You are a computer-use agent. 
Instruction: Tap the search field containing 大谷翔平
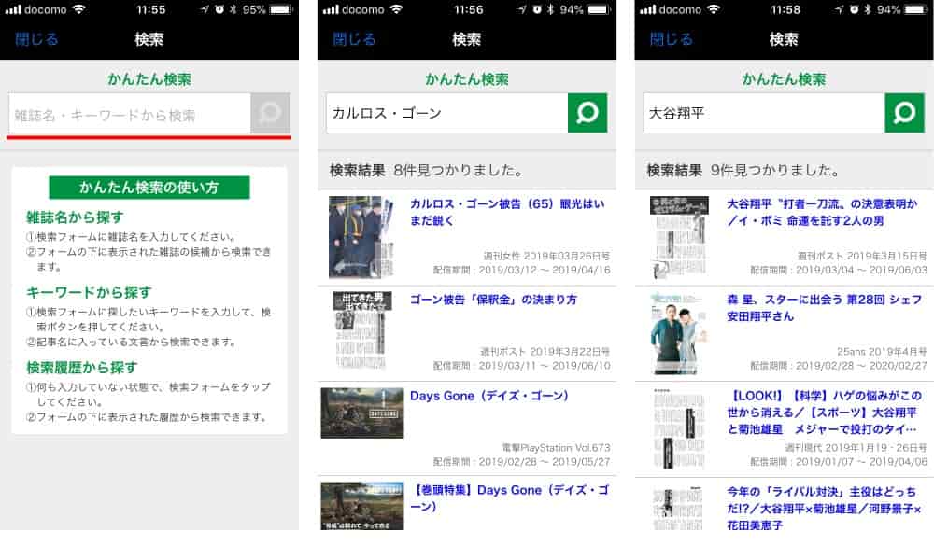coord(761,111)
